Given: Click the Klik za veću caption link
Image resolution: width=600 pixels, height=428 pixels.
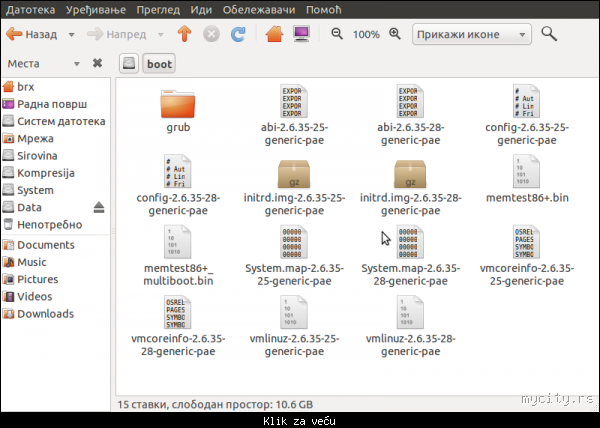Looking at the screenshot, I should [x=299, y=421].
